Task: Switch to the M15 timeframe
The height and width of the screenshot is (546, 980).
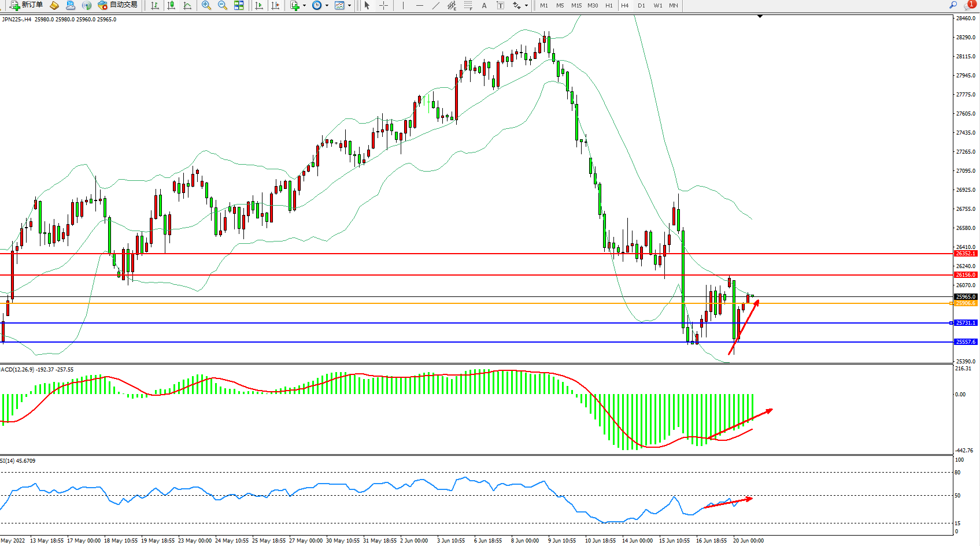Action: pos(576,5)
